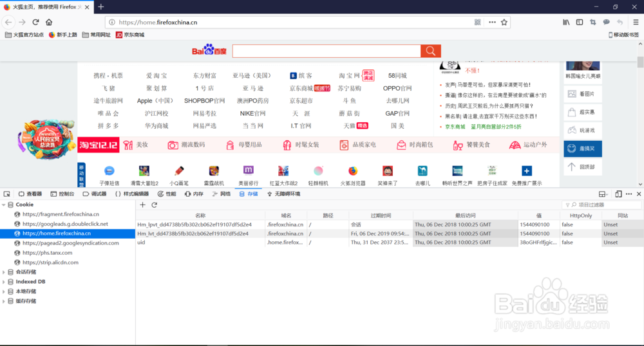Open the 华为商城 link

coord(156,126)
